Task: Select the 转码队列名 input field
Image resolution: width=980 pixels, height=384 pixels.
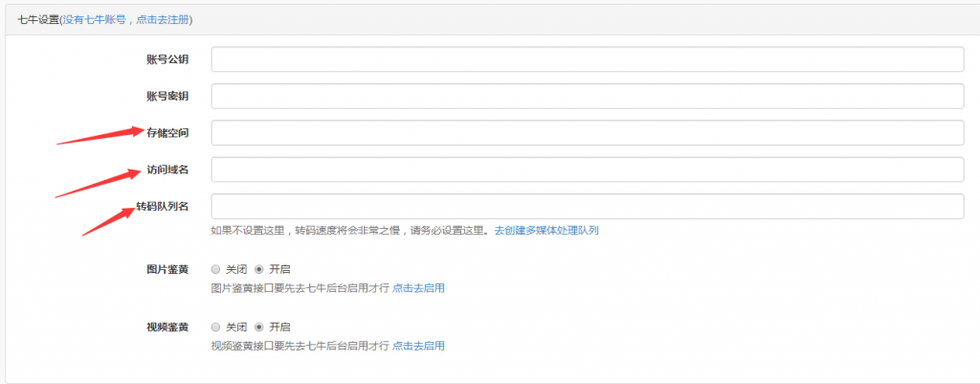Action: click(x=588, y=207)
